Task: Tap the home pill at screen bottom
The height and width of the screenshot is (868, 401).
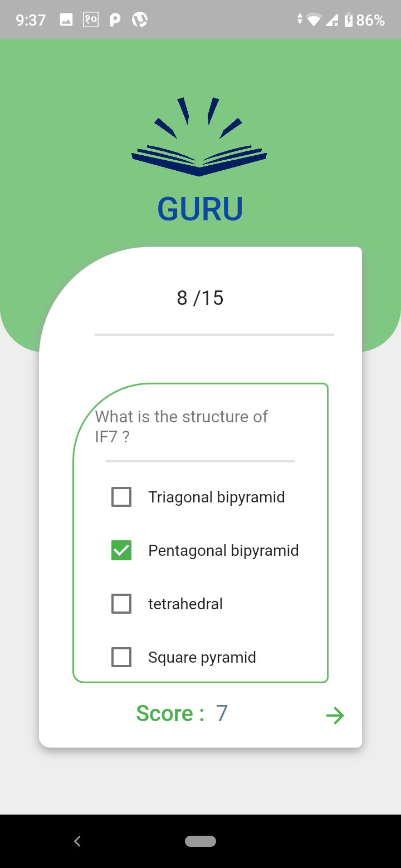Action: [x=200, y=841]
